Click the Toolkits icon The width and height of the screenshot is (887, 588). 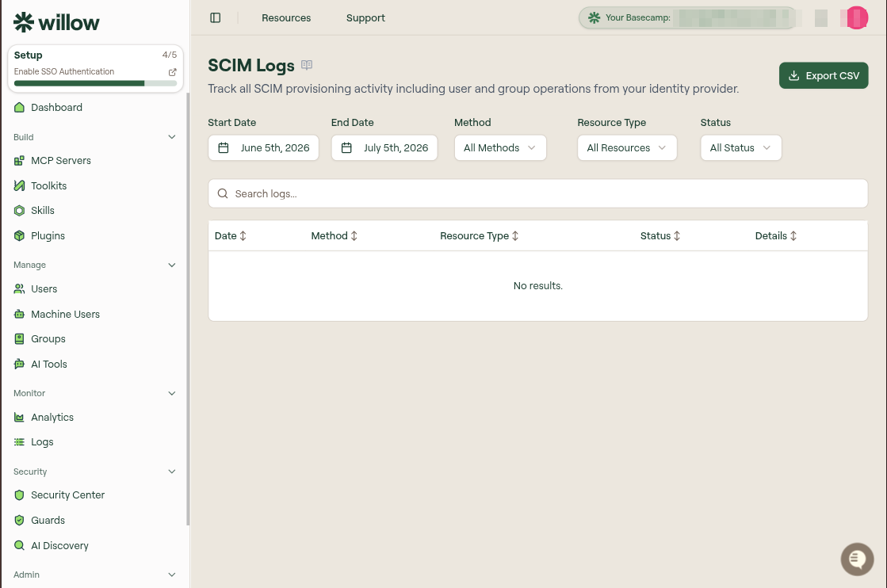(x=19, y=185)
